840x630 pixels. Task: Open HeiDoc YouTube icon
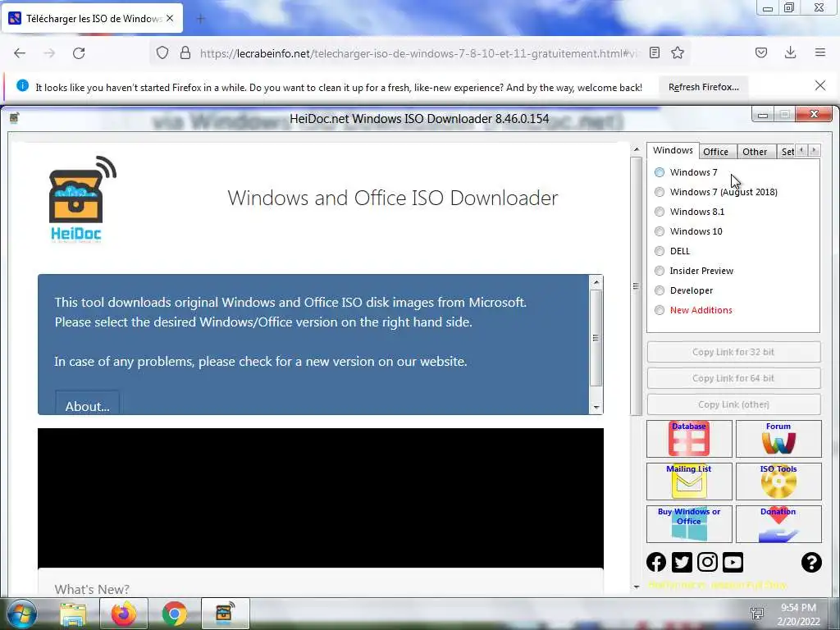coord(733,562)
